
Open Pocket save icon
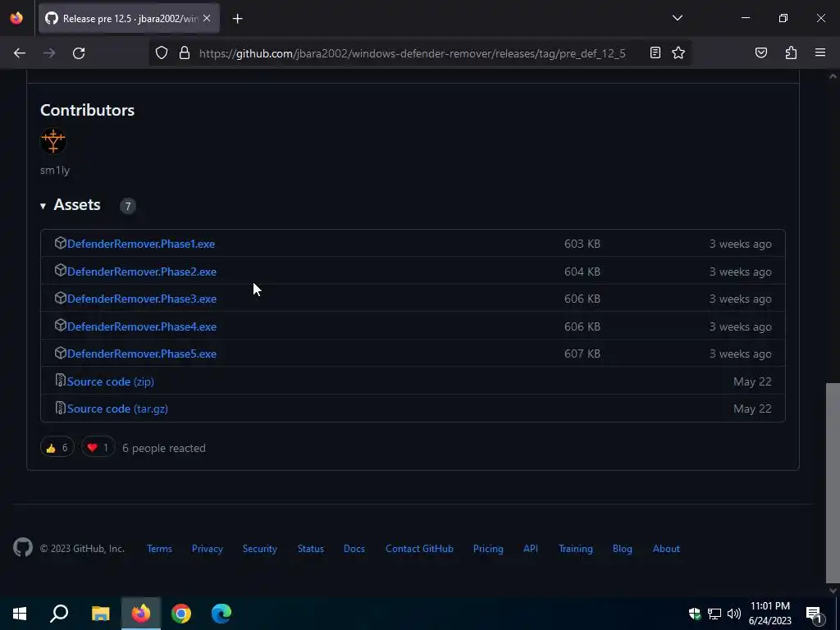(x=760, y=52)
